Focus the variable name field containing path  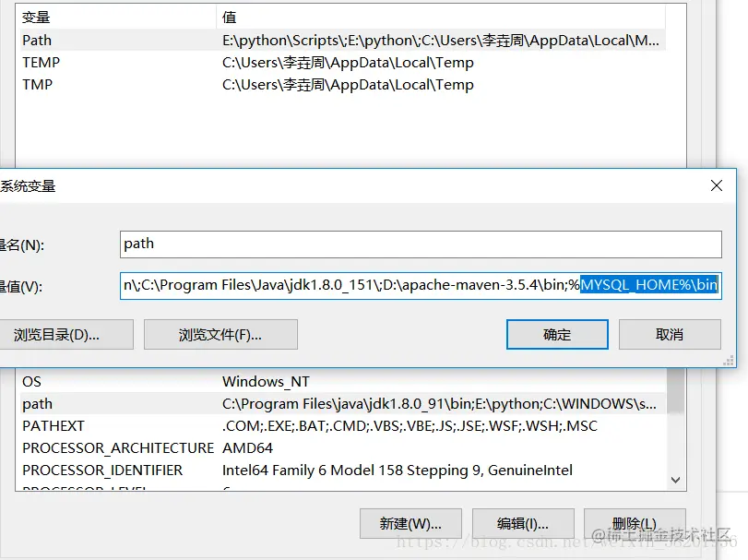point(421,244)
